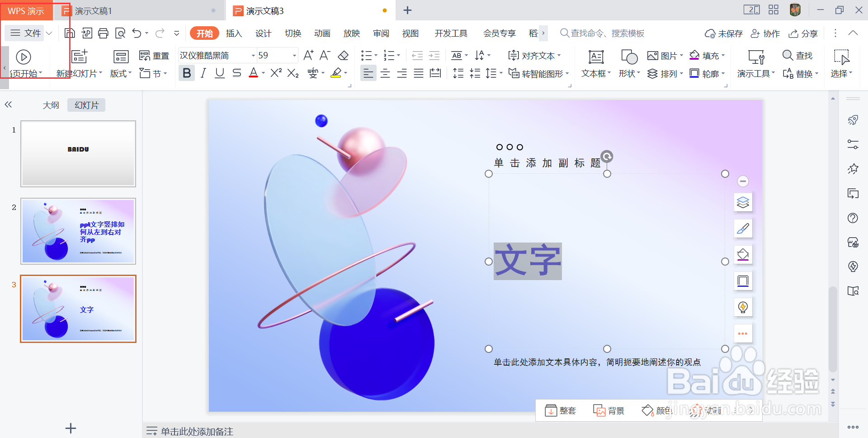Viewport: 868px width, 438px height.
Task: Click the Save icon in quick toolbar
Action: [x=70, y=33]
